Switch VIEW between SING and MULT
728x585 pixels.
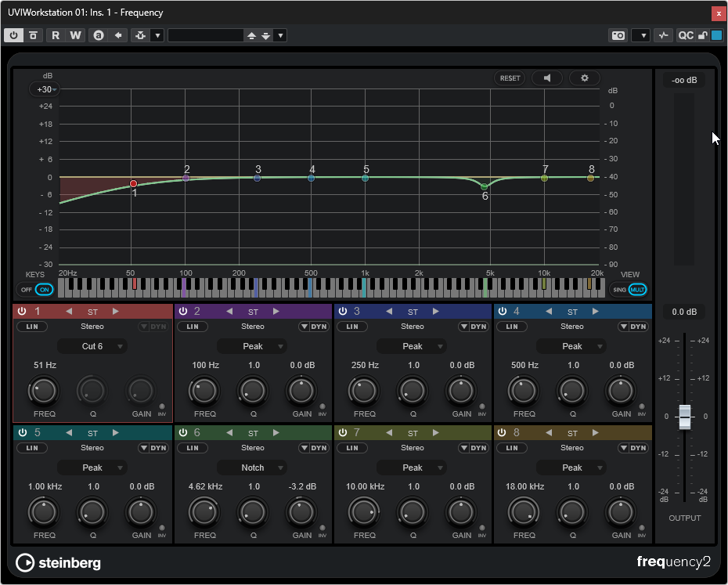[629, 290]
